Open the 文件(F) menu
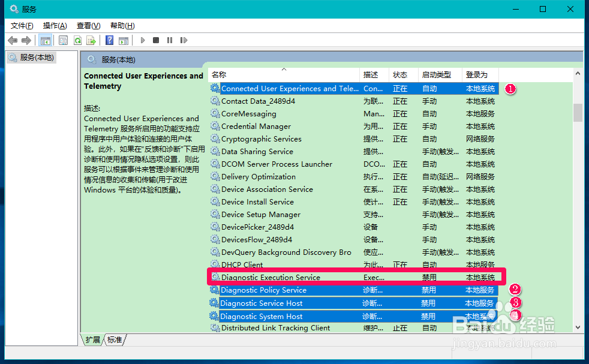This screenshot has height=364, width=589. (x=22, y=26)
